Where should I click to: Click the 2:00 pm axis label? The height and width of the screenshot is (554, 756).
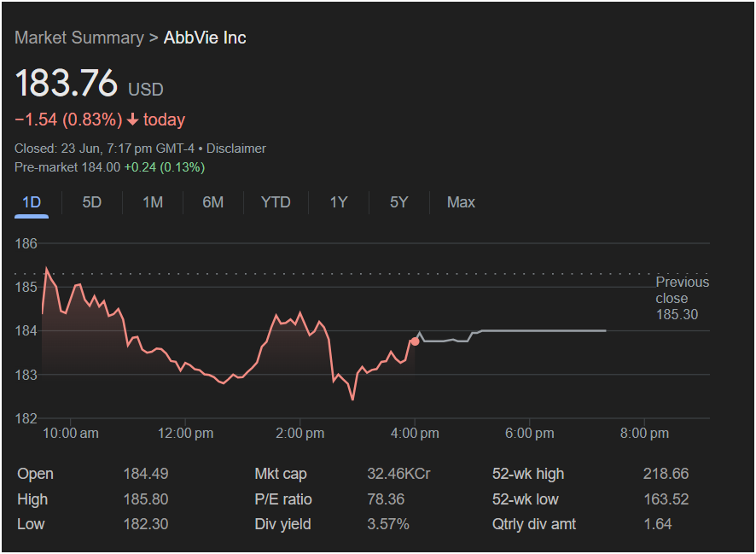pos(299,433)
